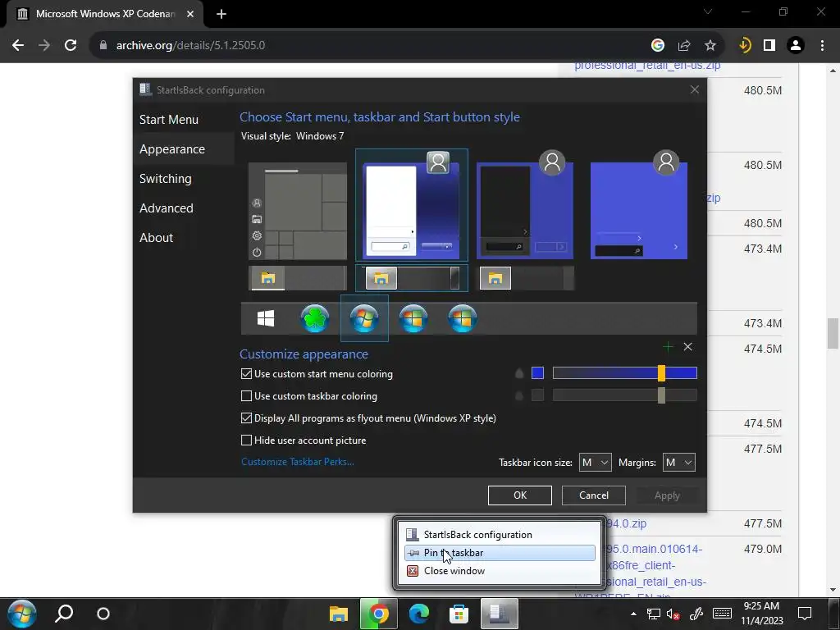Go back in Chrome browser
Viewport: 840px width, 630px height.
point(18,46)
